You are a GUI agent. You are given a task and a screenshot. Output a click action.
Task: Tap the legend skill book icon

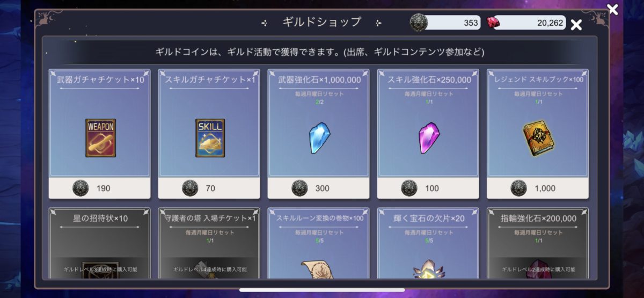[538, 139]
